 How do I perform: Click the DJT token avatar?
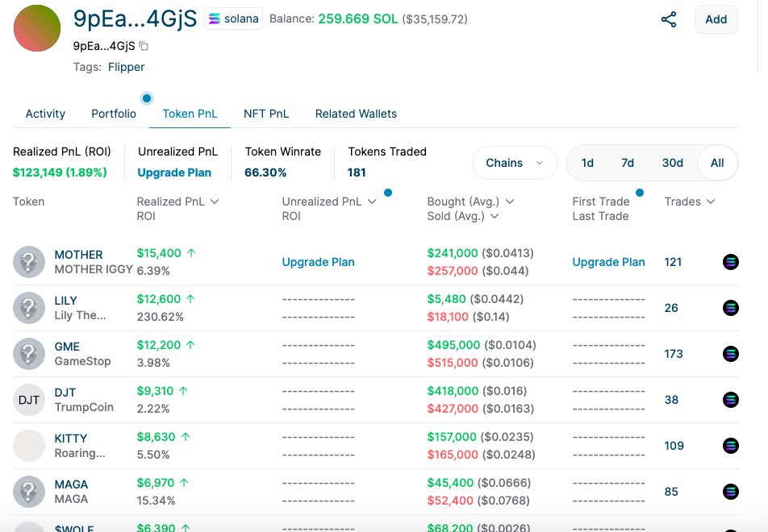29,400
